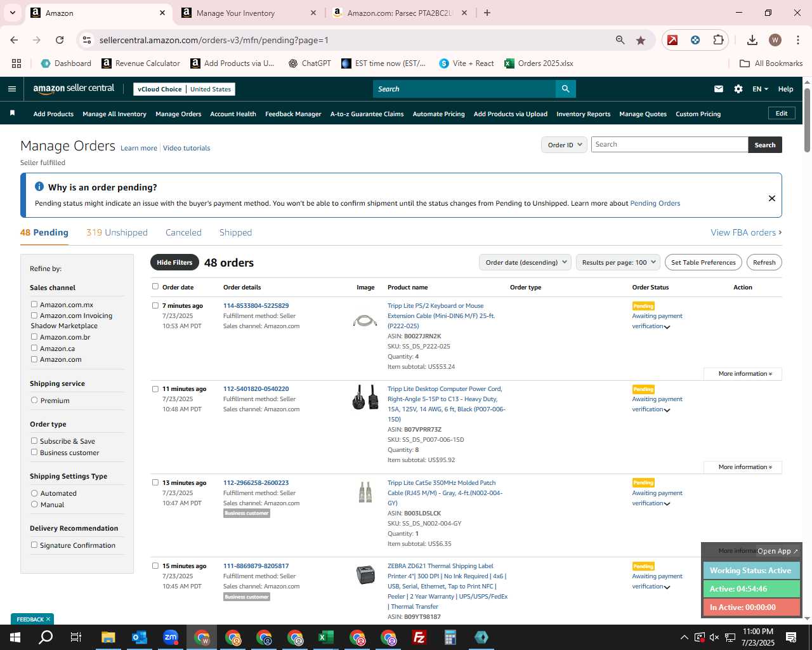The width and height of the screenshot is (812, 650).
Task: Expand awaiting payment verification for first order
Action: tap(667, 327)
